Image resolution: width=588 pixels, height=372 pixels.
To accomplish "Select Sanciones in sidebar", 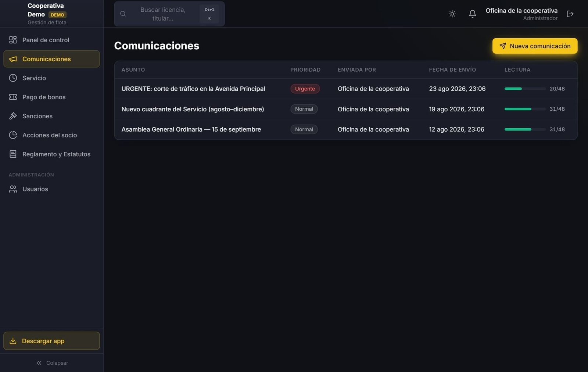I will [x=51, y=116].
